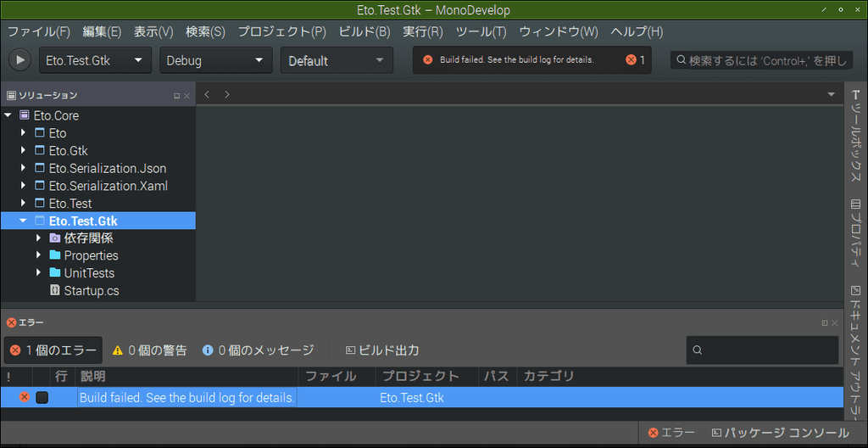Open the Debug configuration dropdown
This screenshot has height=448, width=868.
click(216, 60)
